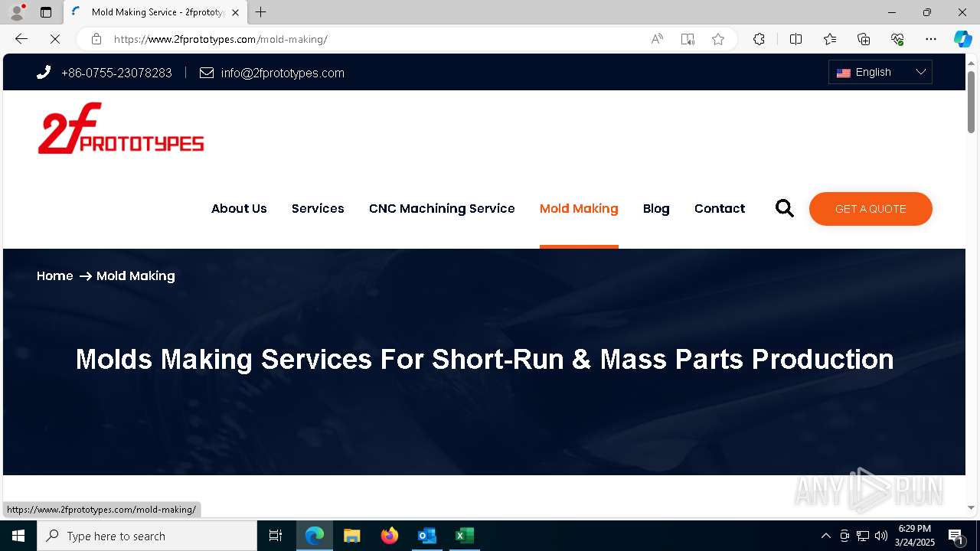Launch Firefox from taskbar
Screen dimensions: 980x551
click(x=390, y=536)
